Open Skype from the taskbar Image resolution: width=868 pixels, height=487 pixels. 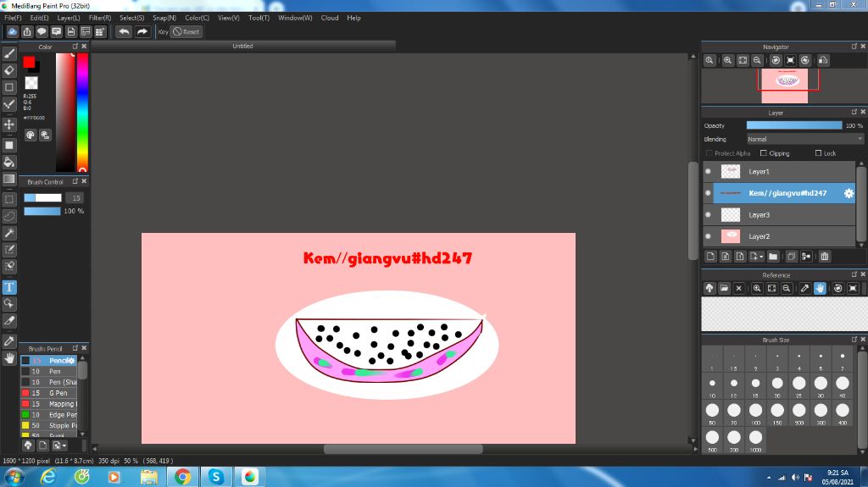point(216,477)
